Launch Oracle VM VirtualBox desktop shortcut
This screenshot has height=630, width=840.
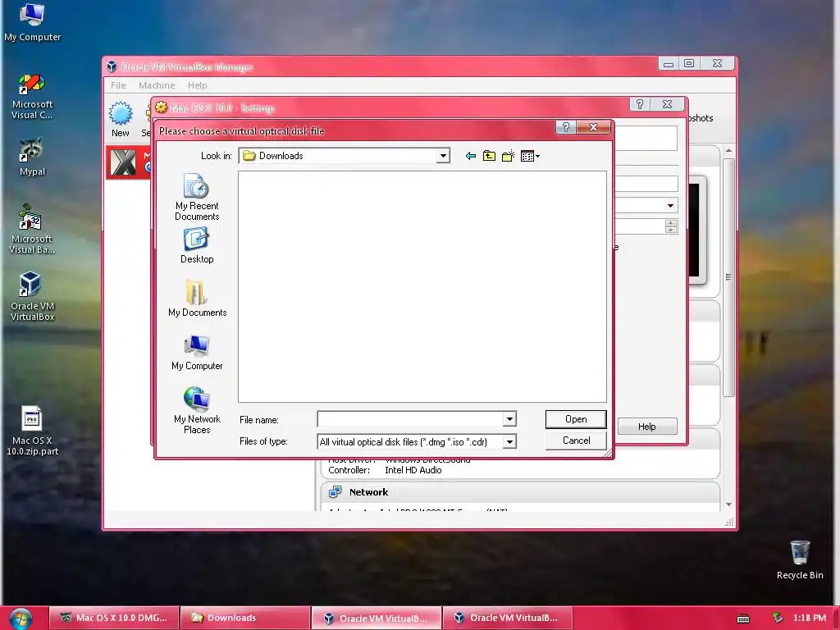(x=32, y=296)
